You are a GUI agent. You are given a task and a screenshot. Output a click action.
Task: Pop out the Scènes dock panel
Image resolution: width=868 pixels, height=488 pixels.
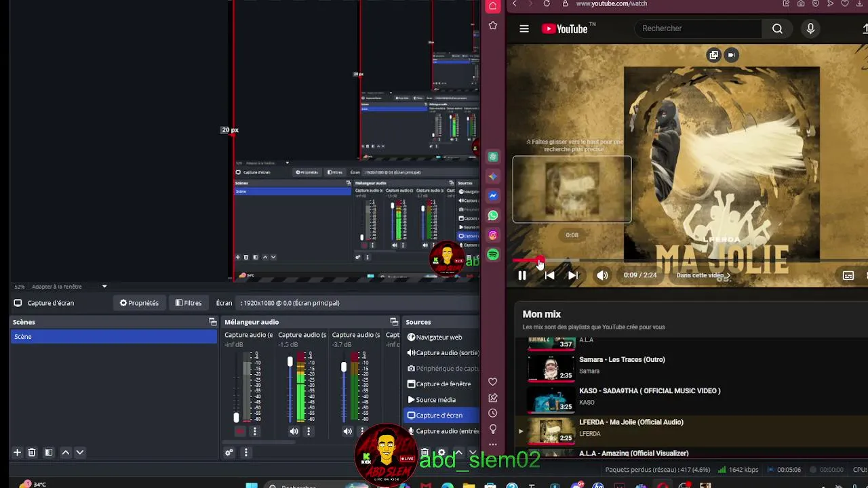(213, 322)
